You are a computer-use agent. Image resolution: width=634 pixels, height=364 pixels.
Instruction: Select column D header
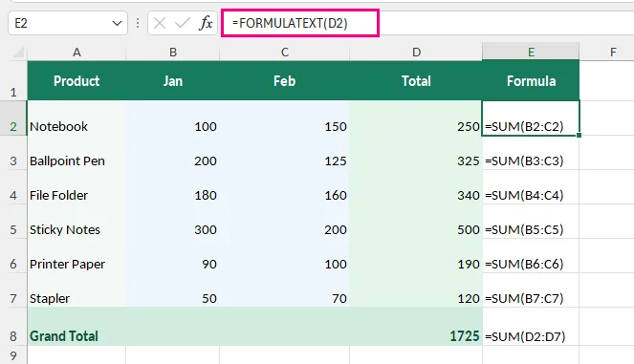[x=416, y=53]
